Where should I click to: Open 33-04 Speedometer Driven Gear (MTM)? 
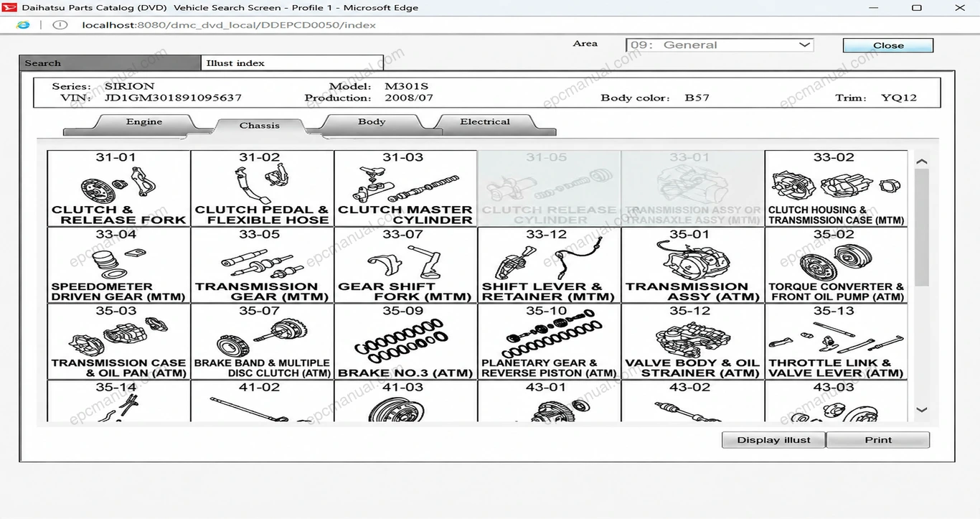pos(119,266)
